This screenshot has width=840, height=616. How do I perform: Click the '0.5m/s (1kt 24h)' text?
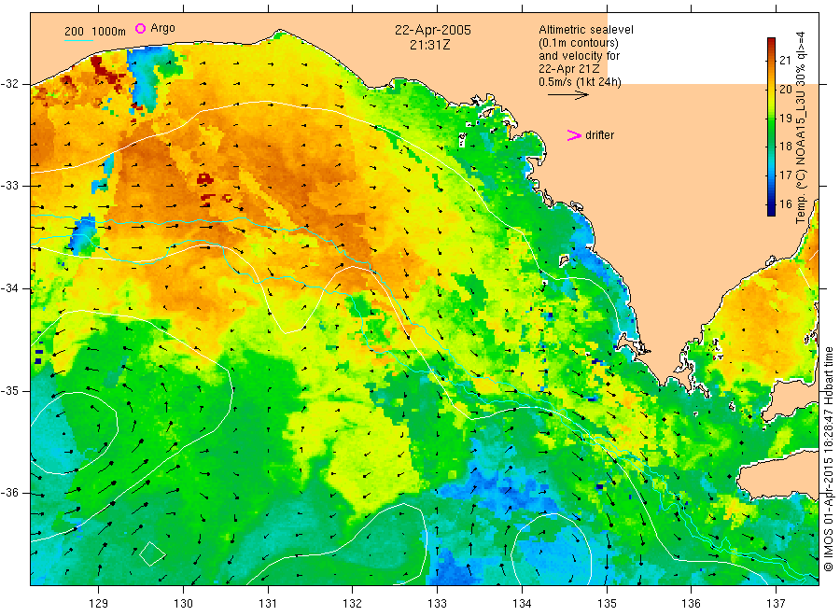point(580,82)
